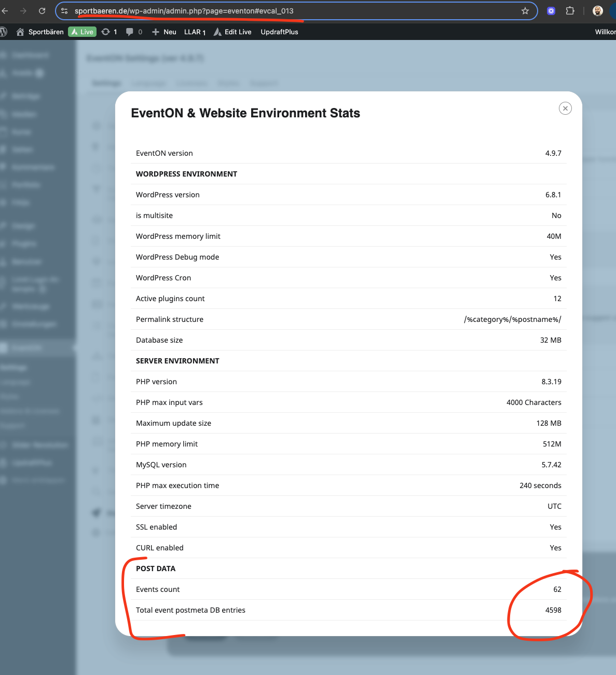Click the Events count value 62
Image resolution: width=616 pixels, height=675 pixels.
pos(557,589)
